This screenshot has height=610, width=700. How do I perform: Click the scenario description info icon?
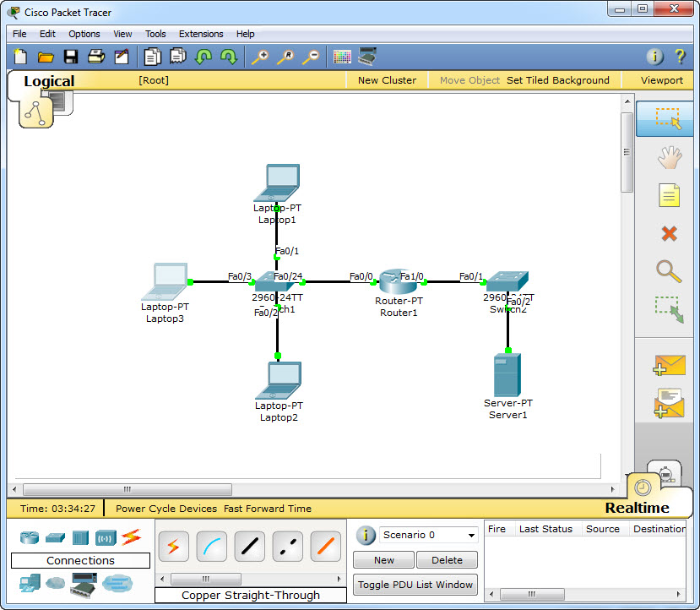(366, 535)
